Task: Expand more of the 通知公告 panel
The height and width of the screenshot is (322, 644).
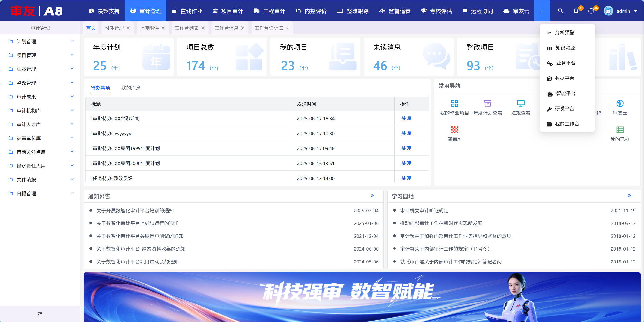Action: point(372,196)
